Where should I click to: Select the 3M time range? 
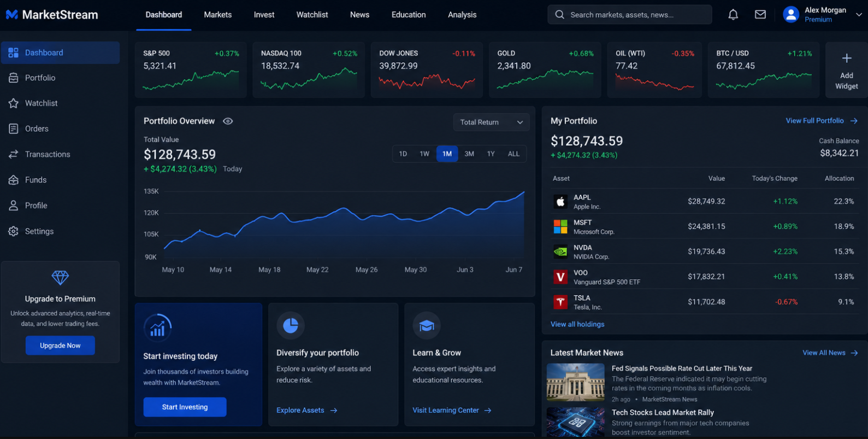(x=469, y=154)
